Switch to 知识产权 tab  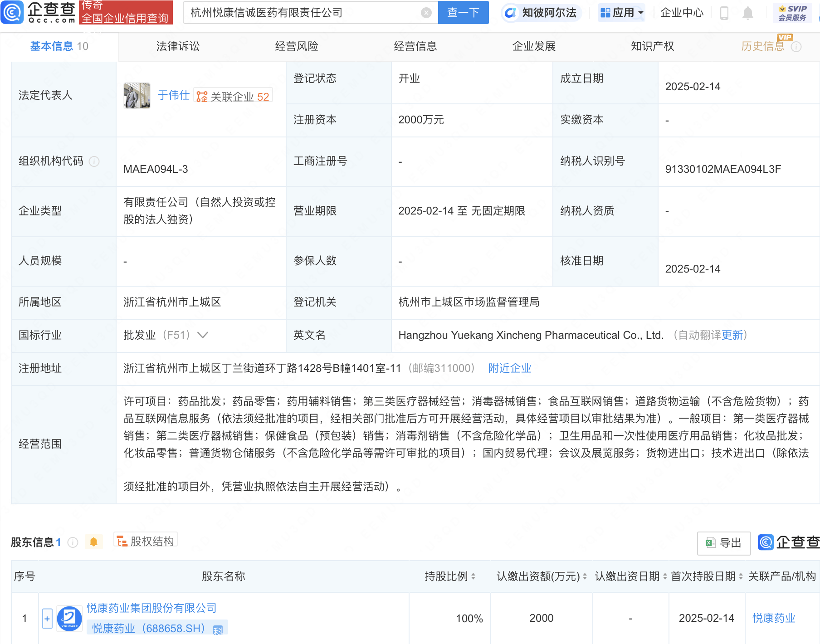pos(652,46)
